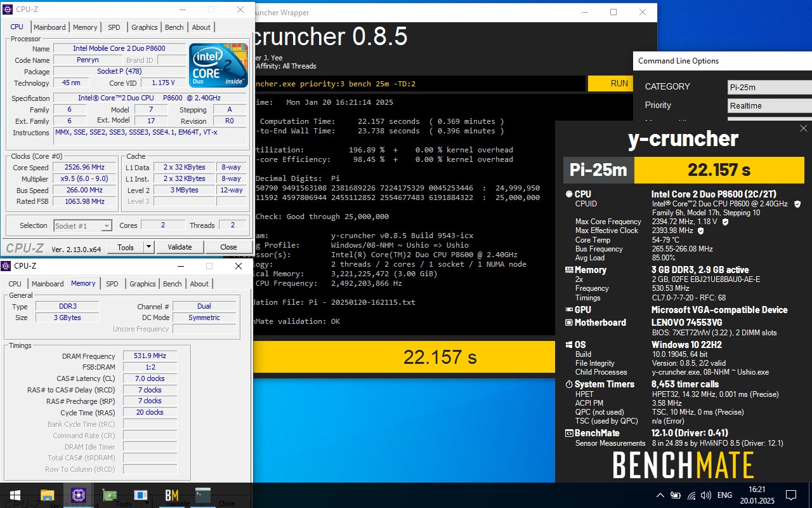Switch to Memory tab in upper CPU-Z
Image resolution: width=812 pixels, height=508 pixels.
click(x=85, y=27)
